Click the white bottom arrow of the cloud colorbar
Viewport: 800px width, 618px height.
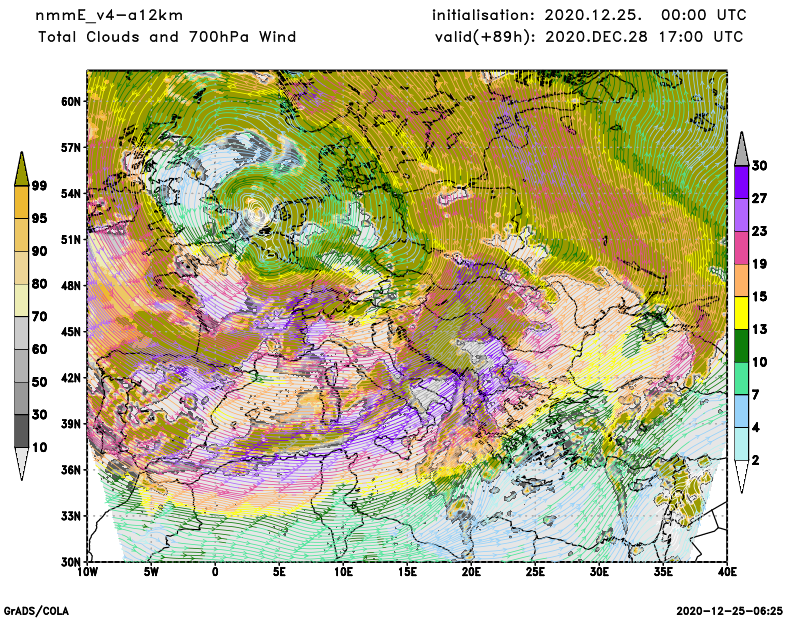22,464
